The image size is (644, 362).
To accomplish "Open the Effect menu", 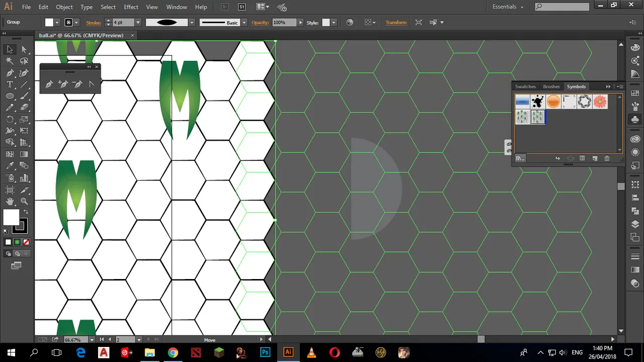I will [131, 7].
